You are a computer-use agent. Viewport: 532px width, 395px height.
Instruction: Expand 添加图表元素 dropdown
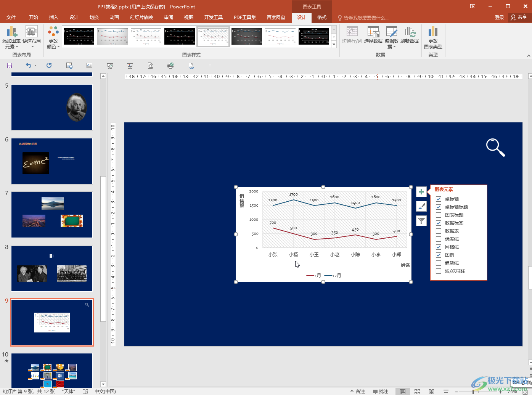[x=11, y=37]
